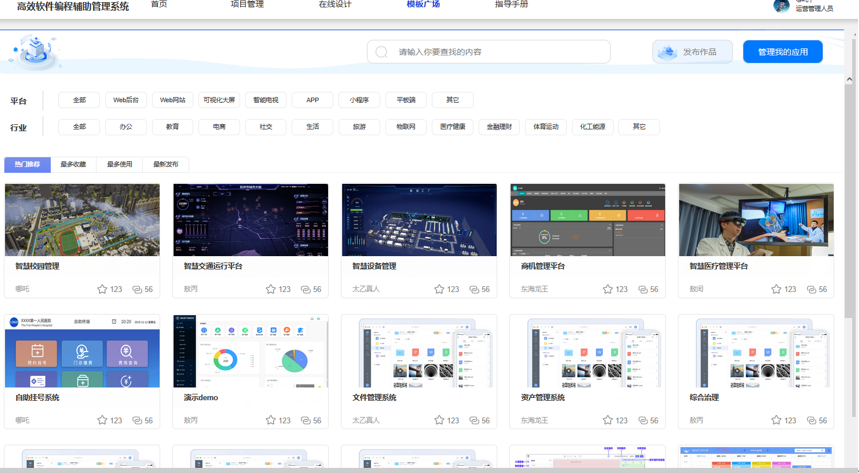859x473 pixels.
Task: Star the 商机管理平台 template
Action: [x=608, y=289]
